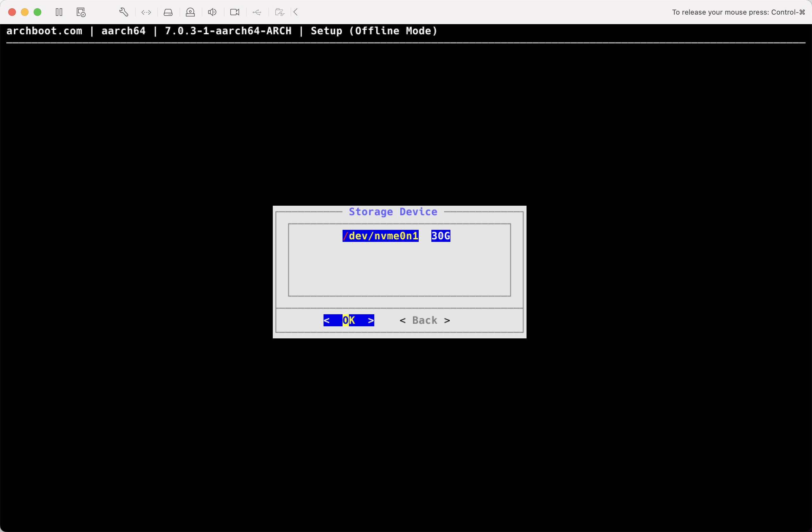
Task: Collapse toolbar with the chevron arrow
Action: pyautogui.click(x=296, y=12)
